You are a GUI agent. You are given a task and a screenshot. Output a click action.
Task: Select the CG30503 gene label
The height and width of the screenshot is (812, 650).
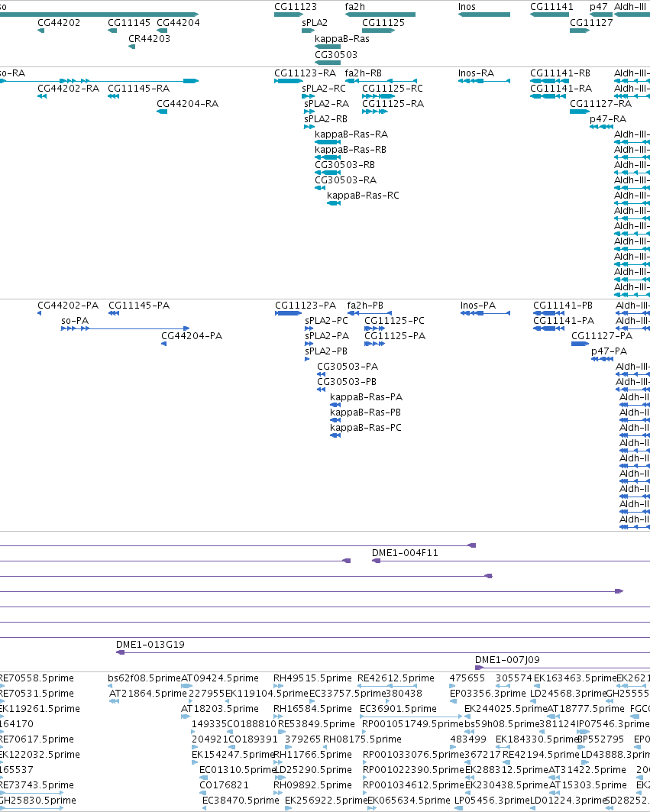(335, 55)
